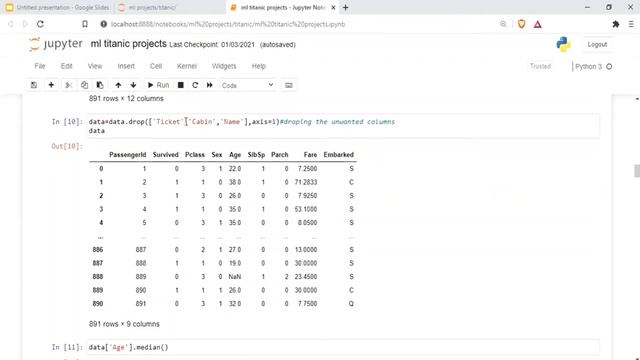The height and width of the screenshot is (360, 640).
Task: Click the fare value 71.2833
Action: coord(306,182)
